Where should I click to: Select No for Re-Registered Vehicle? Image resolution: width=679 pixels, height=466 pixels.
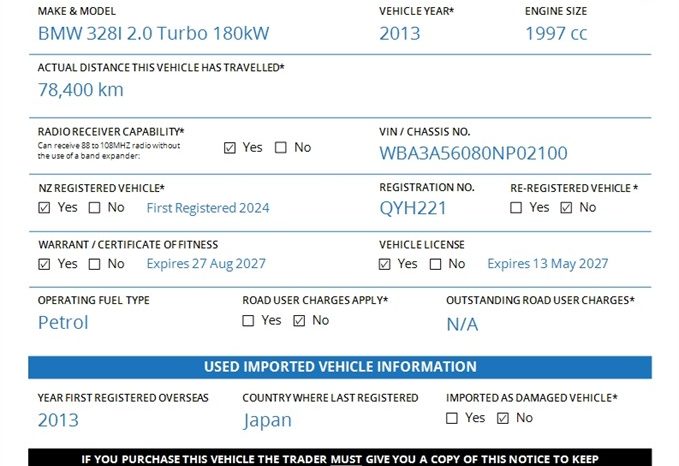(x=566, y=208)
